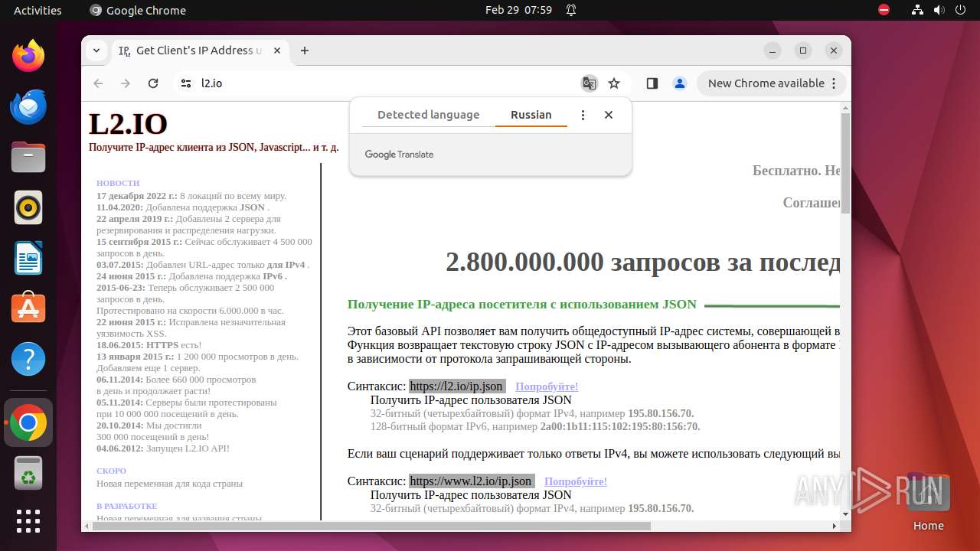Click the L2.IO site logo heading
The image size is (980, 551).
click(128, 124)
